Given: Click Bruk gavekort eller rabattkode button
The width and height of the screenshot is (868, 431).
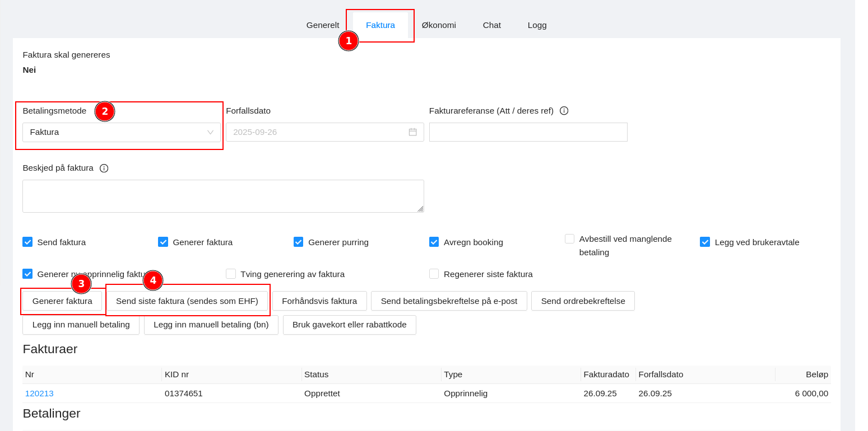Looking at the screenshot, I should [x=349, y=325].
